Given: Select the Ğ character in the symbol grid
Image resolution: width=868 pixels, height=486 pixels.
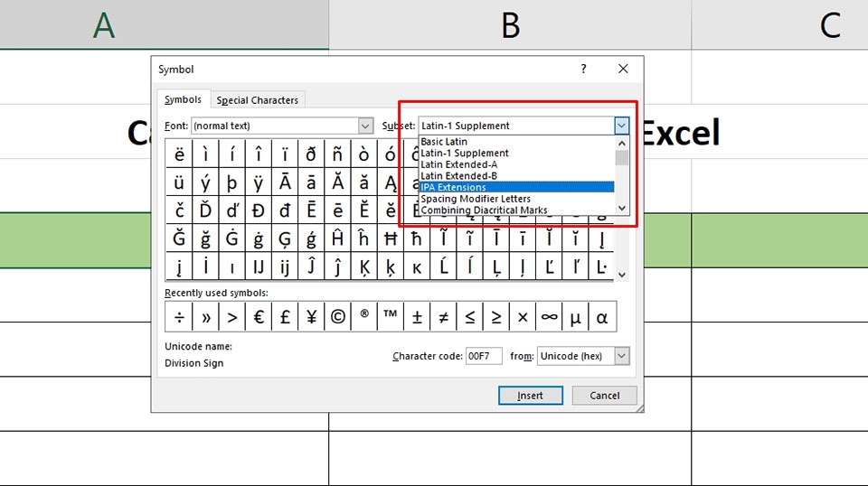Looking at the screenshot, I should pos(179,238).
